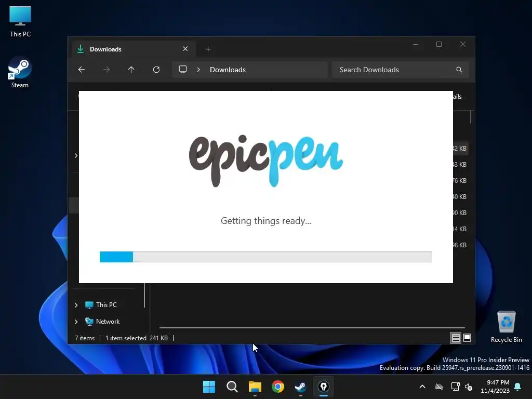The width and height of the screenshot is (532, 399).
Task: Click the horizontal scrollbar in file list
Action: pyautogui.click(x=312, y=328)
